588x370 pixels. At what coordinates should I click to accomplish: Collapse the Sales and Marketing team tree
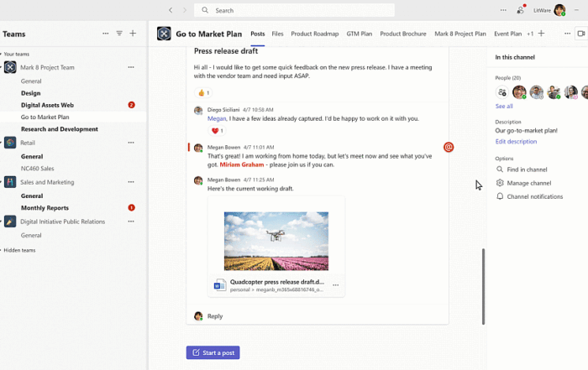click(x=1, y=182)
